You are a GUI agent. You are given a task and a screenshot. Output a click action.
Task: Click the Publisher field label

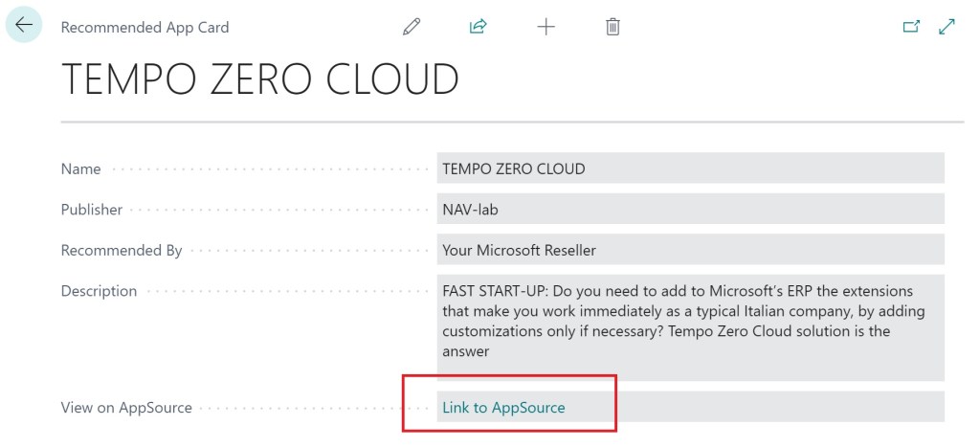tap(92, 210)
